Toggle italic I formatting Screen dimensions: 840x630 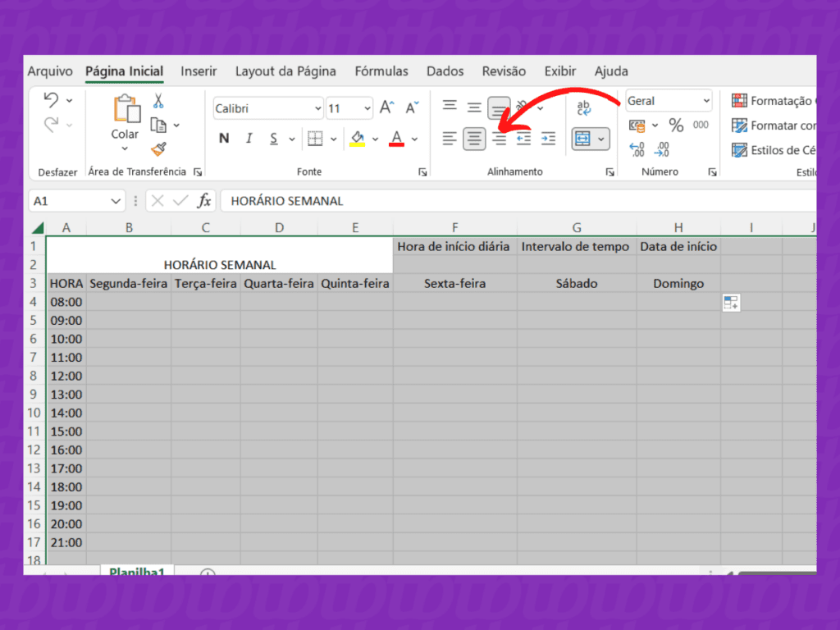click(249, 139)
